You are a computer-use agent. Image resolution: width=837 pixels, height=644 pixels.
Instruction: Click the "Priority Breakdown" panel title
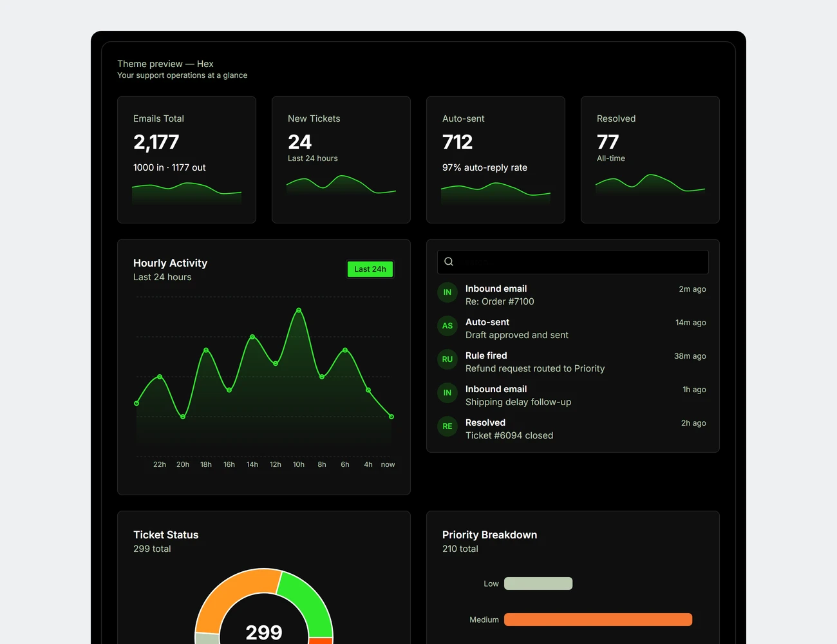coord(490,535)
